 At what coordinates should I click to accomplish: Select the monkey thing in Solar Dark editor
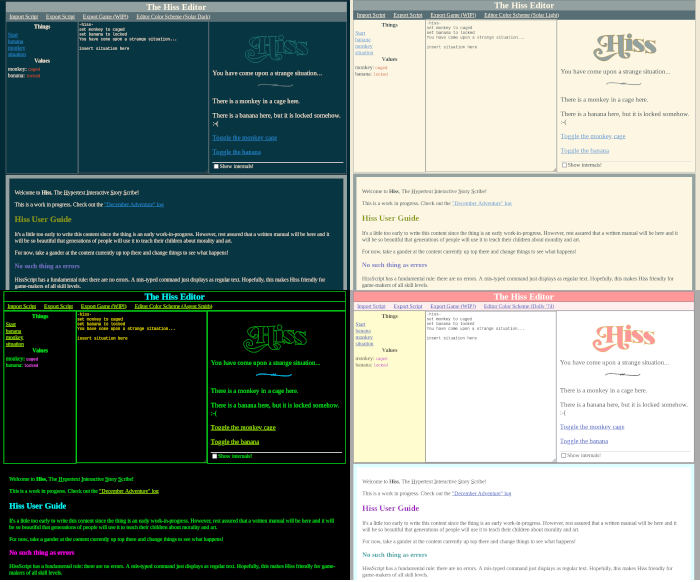[16, 48]
